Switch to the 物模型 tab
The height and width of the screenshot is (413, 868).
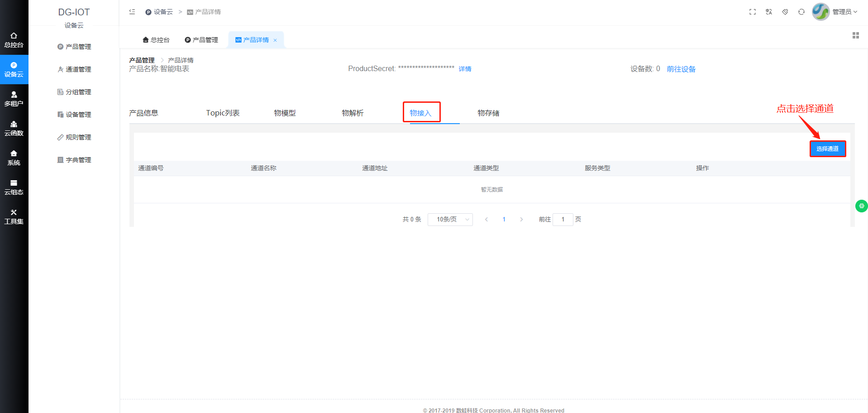[x=285, y=113]
